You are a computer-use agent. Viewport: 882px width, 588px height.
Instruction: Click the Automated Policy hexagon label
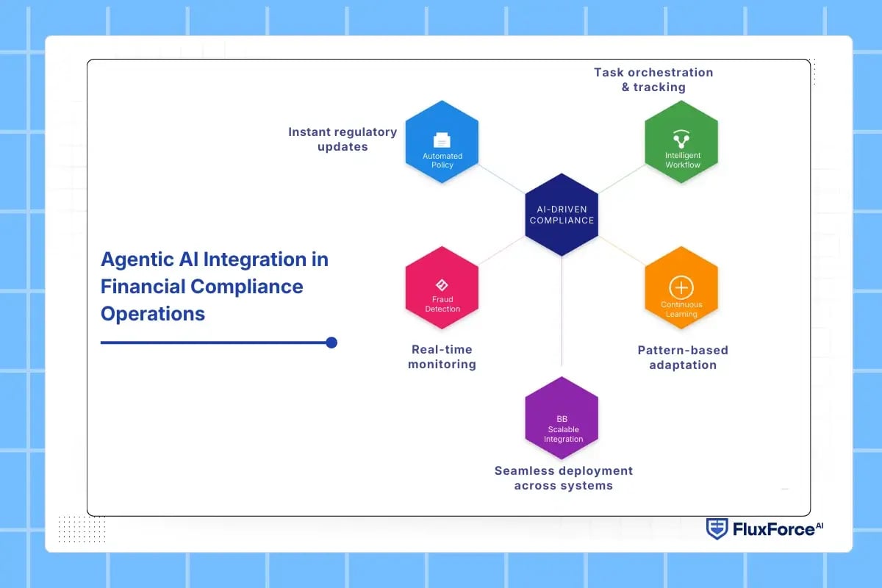442,161
